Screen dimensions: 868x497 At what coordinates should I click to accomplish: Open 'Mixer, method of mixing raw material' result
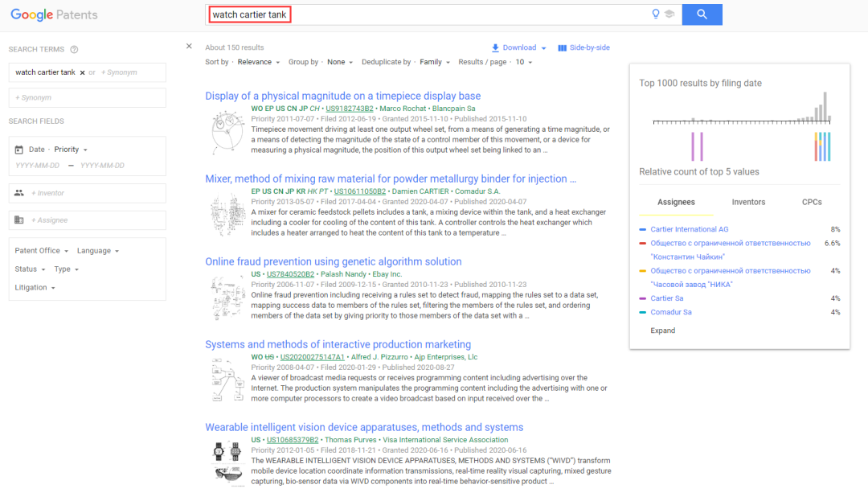391,179
